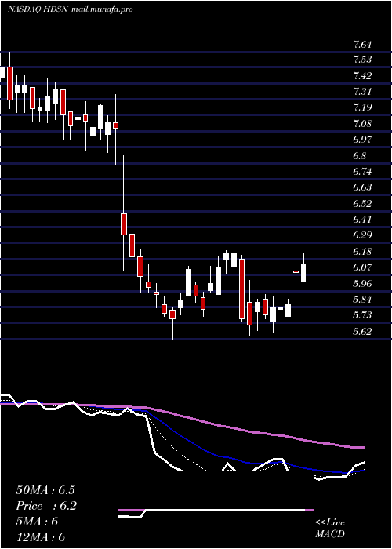Click the 7.19 price axis label
This screenshot has width=392, height=549.
[362, 107]
